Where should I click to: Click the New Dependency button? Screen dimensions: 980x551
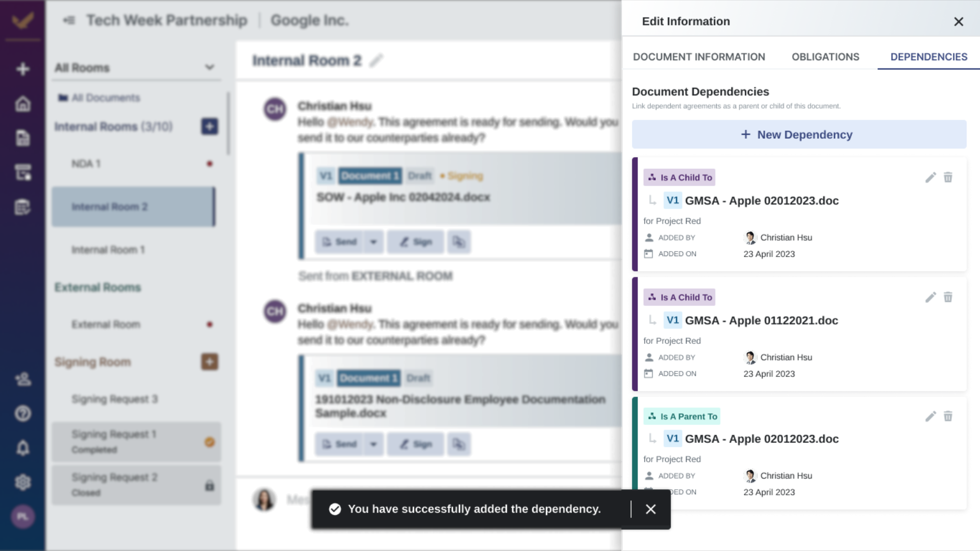click(x=799, y=135)
